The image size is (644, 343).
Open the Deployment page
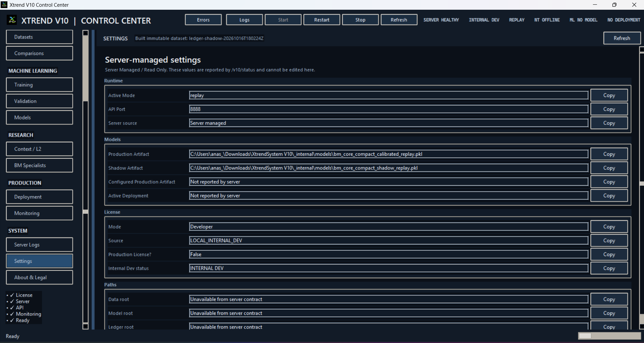click(x=39, y=197)
